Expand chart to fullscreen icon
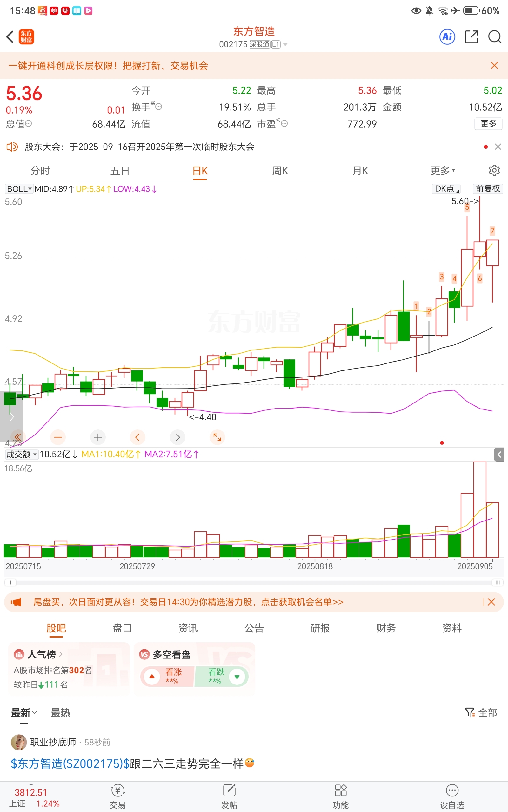The image size is (508, 812). [217, 437]
